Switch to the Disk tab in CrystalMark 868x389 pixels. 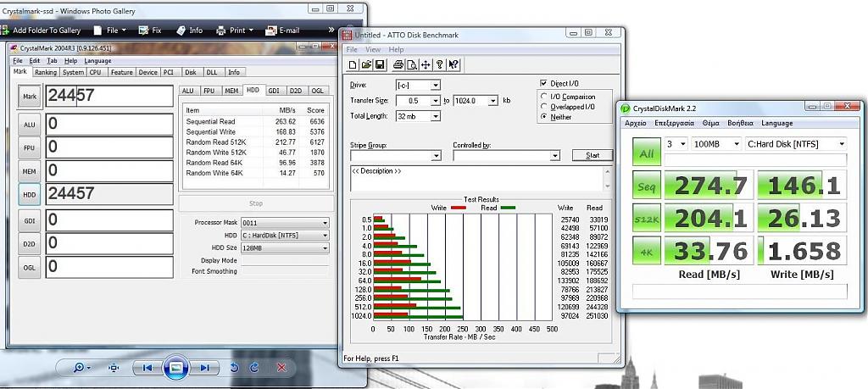click(x=191, y=73)
